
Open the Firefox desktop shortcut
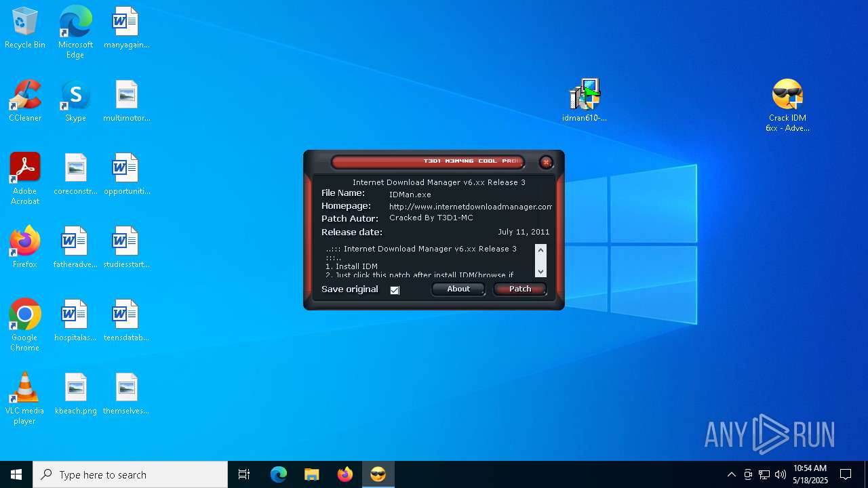coord(25,247)
